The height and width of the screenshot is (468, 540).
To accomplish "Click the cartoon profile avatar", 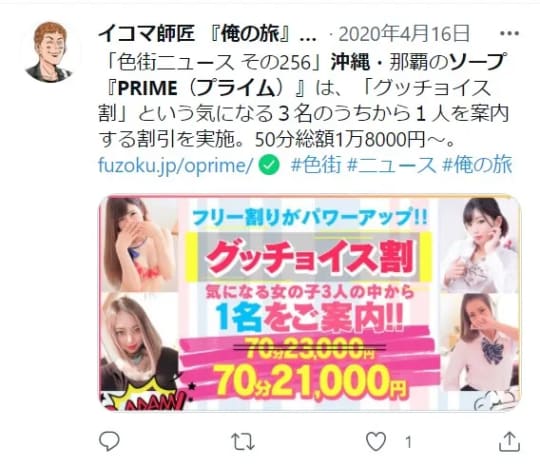I will coord(50,52).
